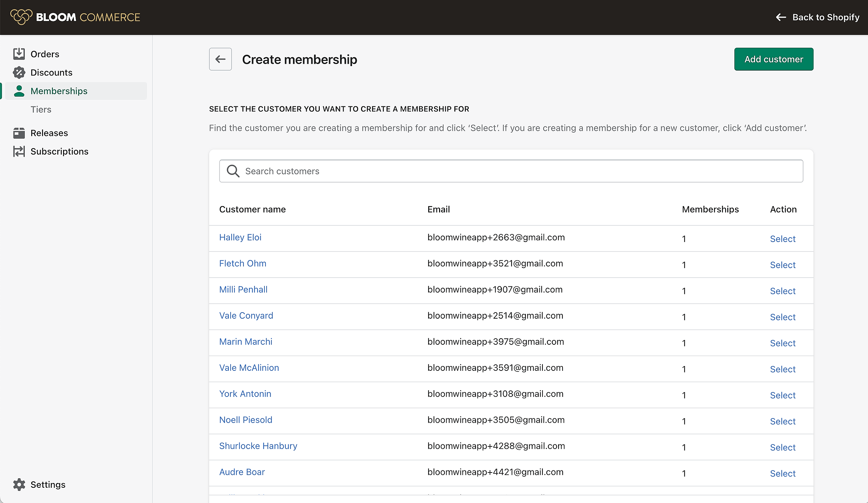Go to the Subscriptions section
This screenshot has width=868, height=503.
coord(59,152)
